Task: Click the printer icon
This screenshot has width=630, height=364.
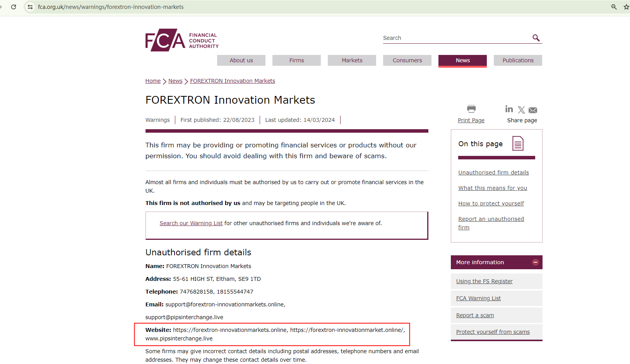Action: click(471, 109)
